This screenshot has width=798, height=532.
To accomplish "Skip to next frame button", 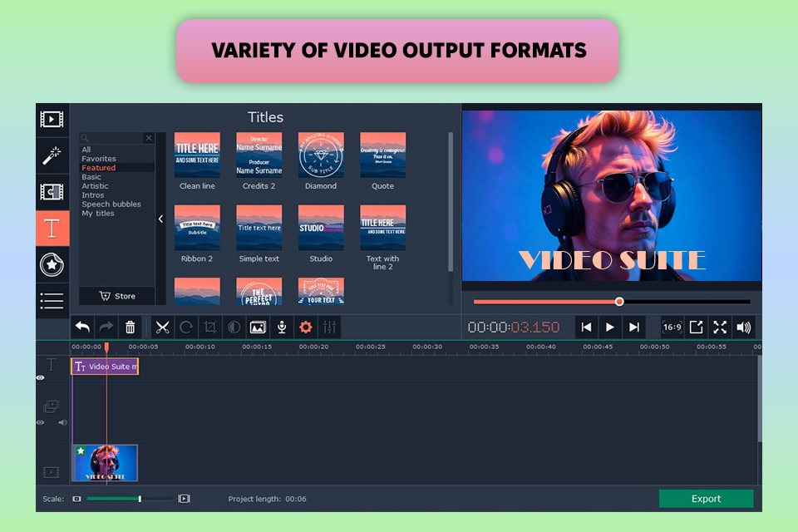I will click(633, 328).
